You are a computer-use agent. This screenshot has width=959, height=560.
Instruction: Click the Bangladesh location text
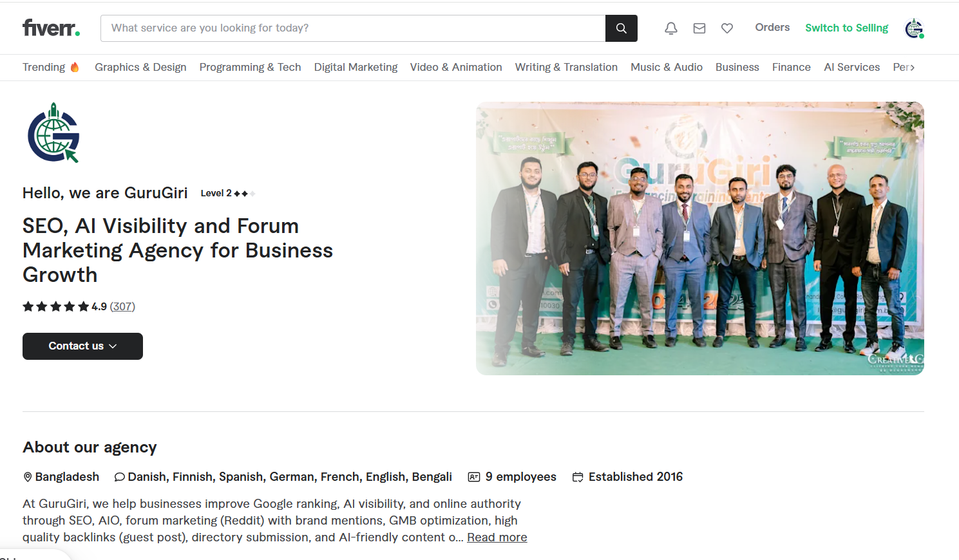point(67,477)
